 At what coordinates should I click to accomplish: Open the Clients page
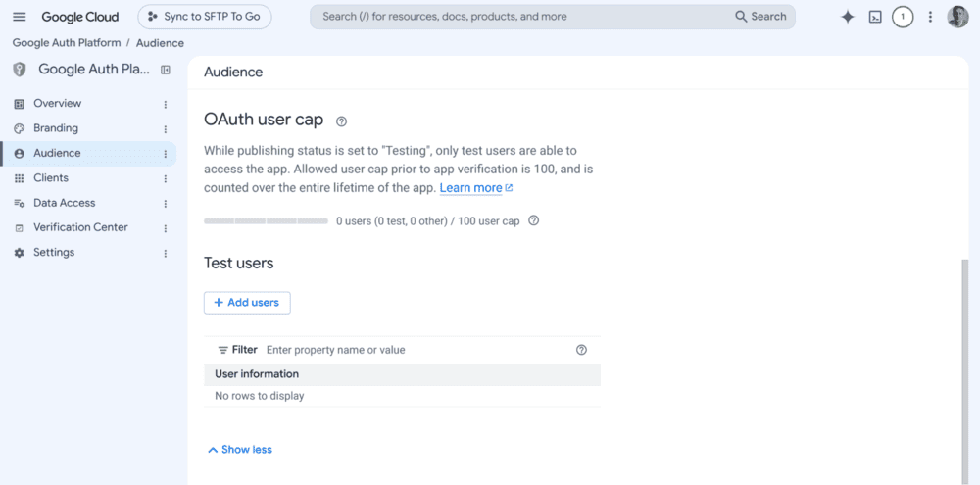(x=51, y=178)
